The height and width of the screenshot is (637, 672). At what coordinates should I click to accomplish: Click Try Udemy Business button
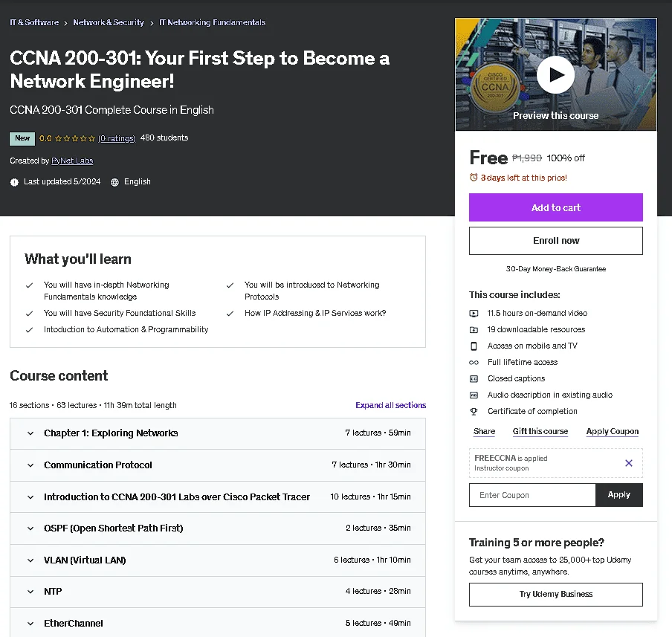(555, 594)
